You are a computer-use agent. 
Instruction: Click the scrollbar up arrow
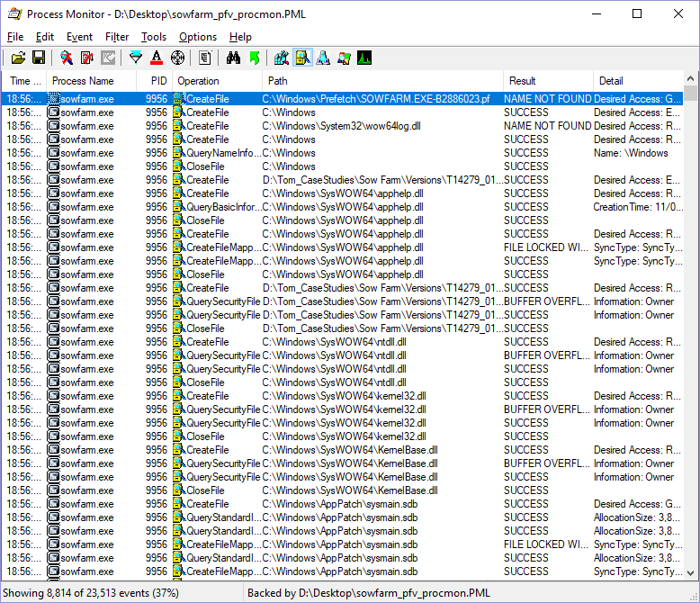(691, 78)
